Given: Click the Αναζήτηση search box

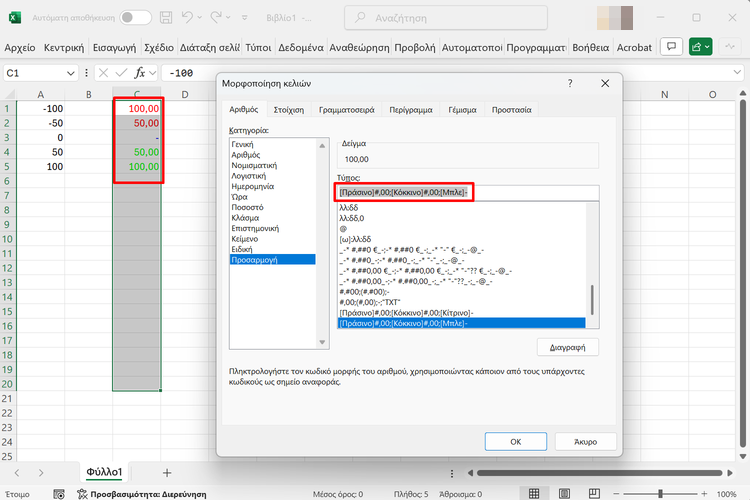Looking at the screenshot, I should pos(446,18).
